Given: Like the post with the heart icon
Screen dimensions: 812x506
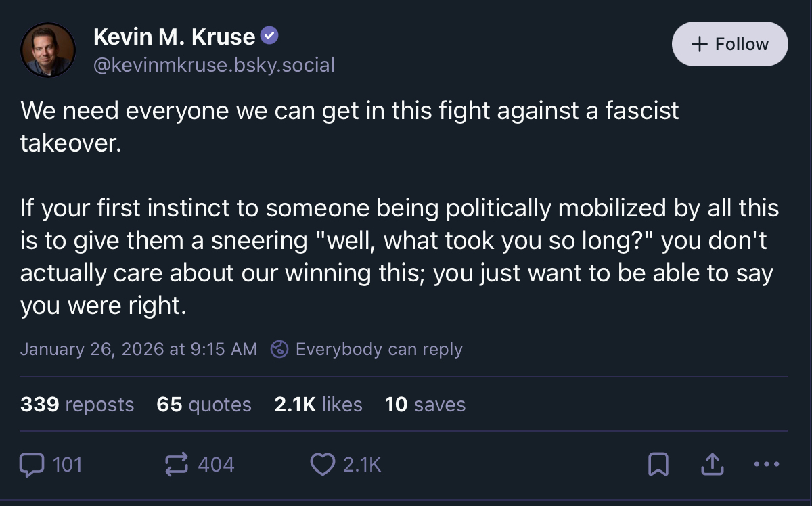Looking at the screenshot, I should pyautogui.click(x=322, y=465).
